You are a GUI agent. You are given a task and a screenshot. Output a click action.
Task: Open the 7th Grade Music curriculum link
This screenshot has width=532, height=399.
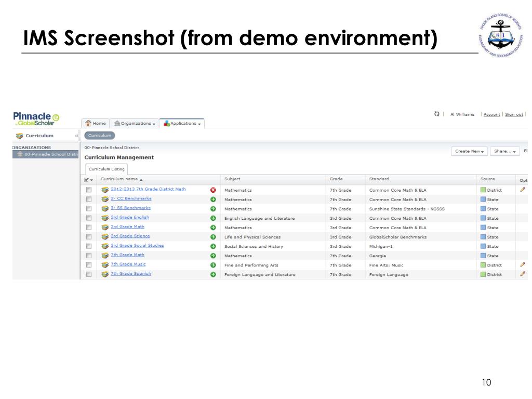(128, 264)
